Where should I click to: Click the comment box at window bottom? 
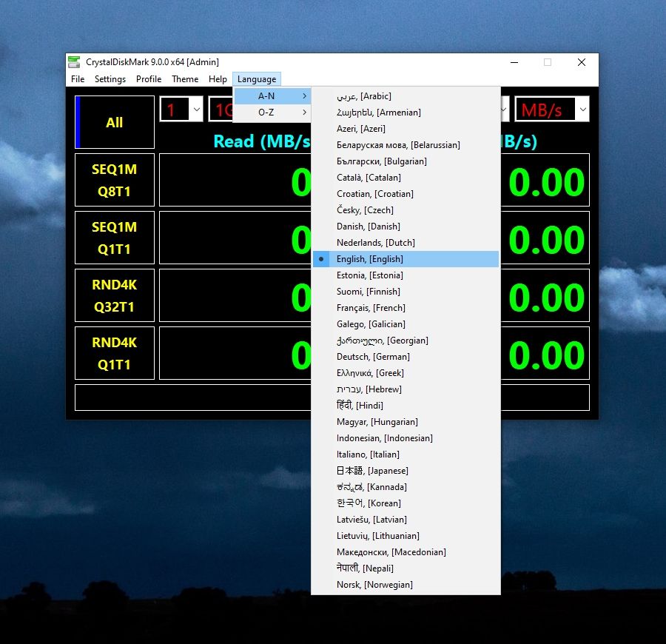pos(193,398)
